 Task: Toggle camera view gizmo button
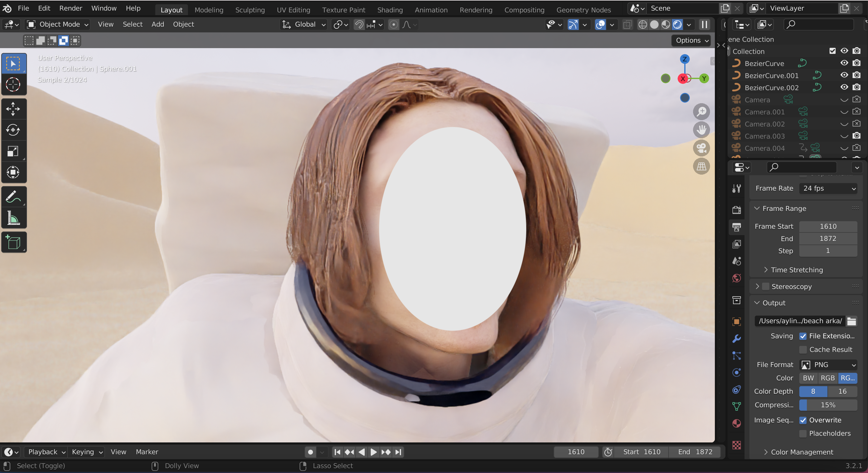coord(702,148)
